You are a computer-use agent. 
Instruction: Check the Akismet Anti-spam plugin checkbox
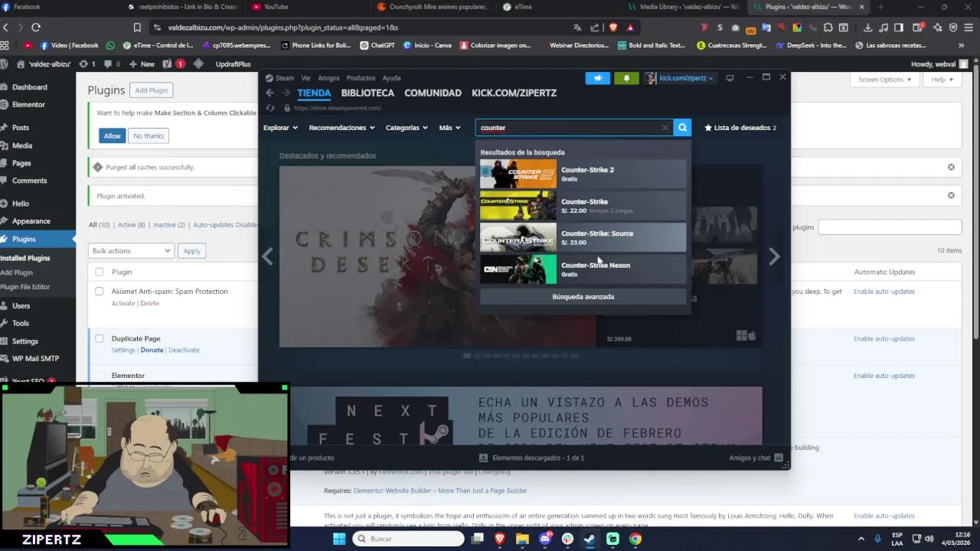click(99, 291)
